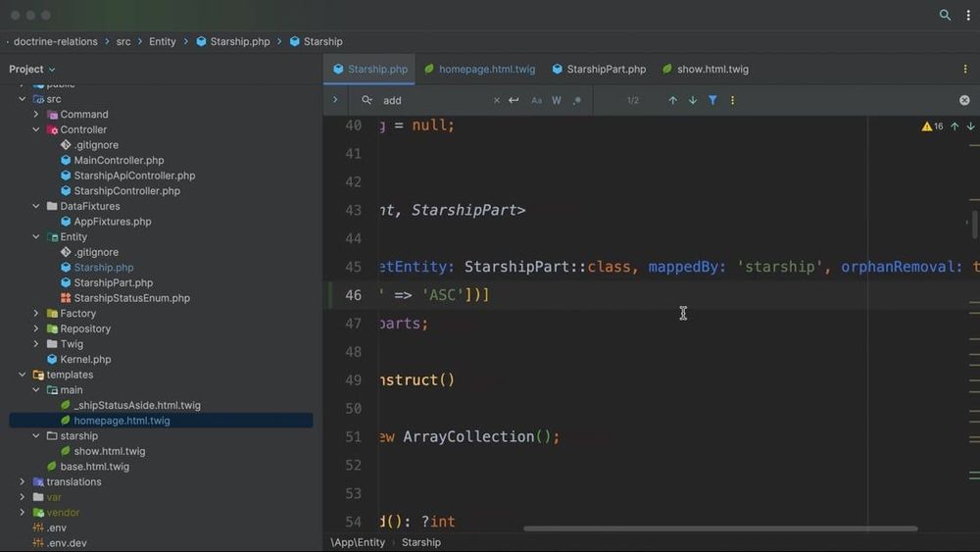Jump to next highlighted problem
Screen dimensions: 980x552
(970, 126)
